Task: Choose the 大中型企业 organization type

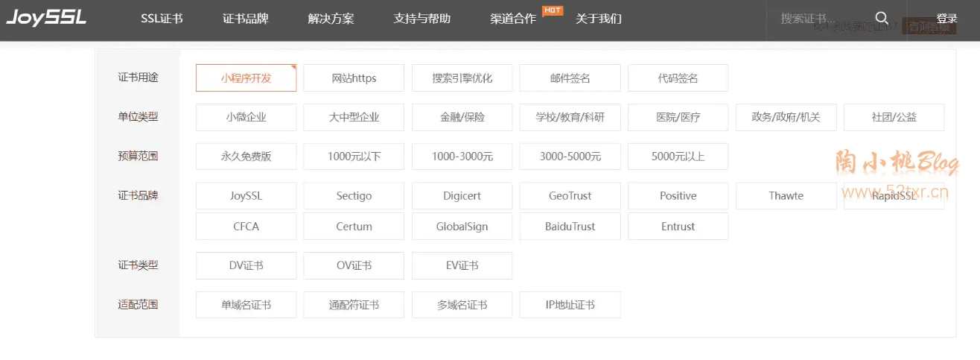Action: pos(354,117)
